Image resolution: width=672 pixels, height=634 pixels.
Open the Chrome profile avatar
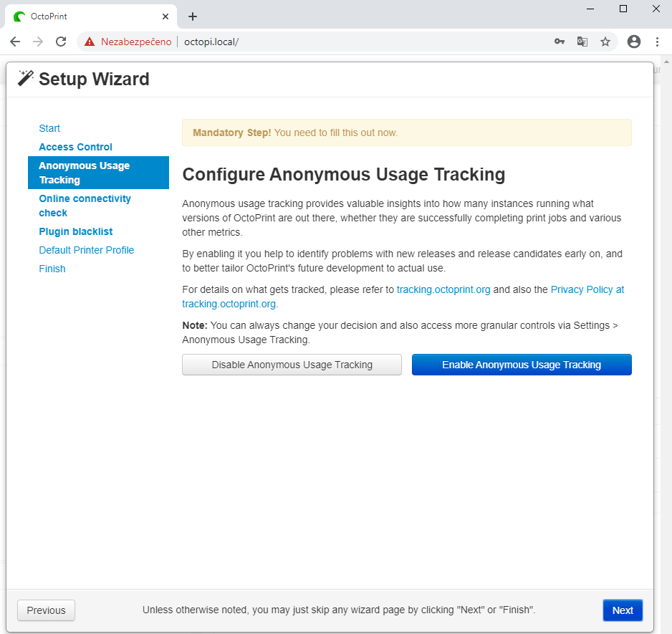coord(634,42)
